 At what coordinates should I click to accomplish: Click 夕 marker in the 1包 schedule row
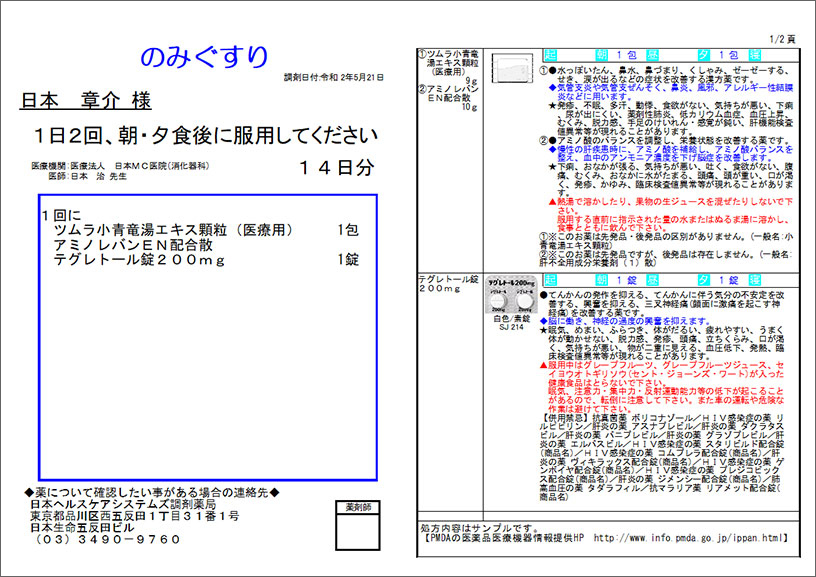[704, 55]
